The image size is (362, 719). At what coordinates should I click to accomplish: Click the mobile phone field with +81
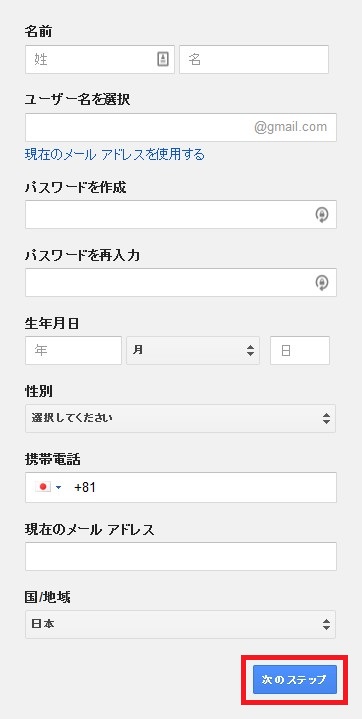click(181, 487)
